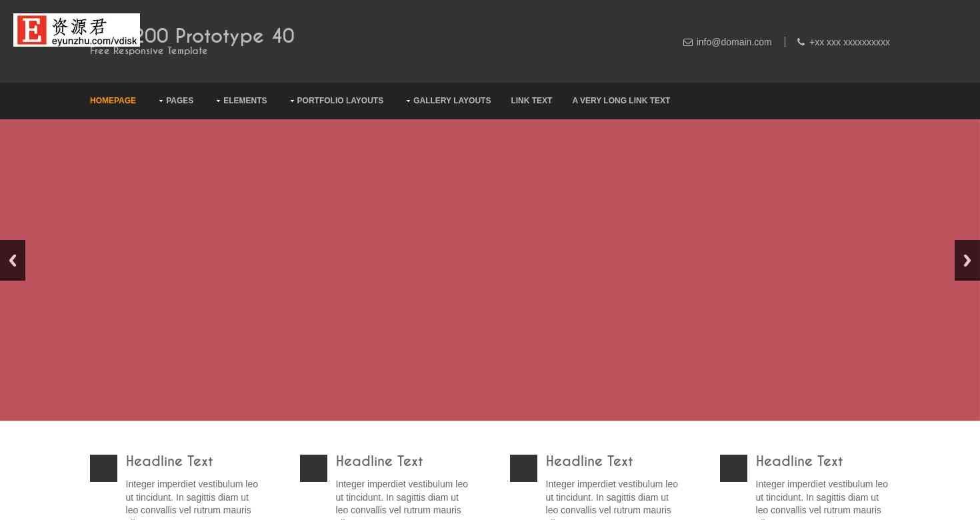
Task: Open the Homepage menu item
Action: pos(113,101)
